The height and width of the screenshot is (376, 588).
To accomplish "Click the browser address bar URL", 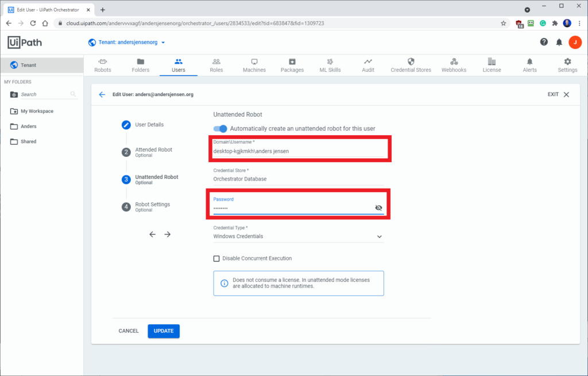I will tap(195, 24).
